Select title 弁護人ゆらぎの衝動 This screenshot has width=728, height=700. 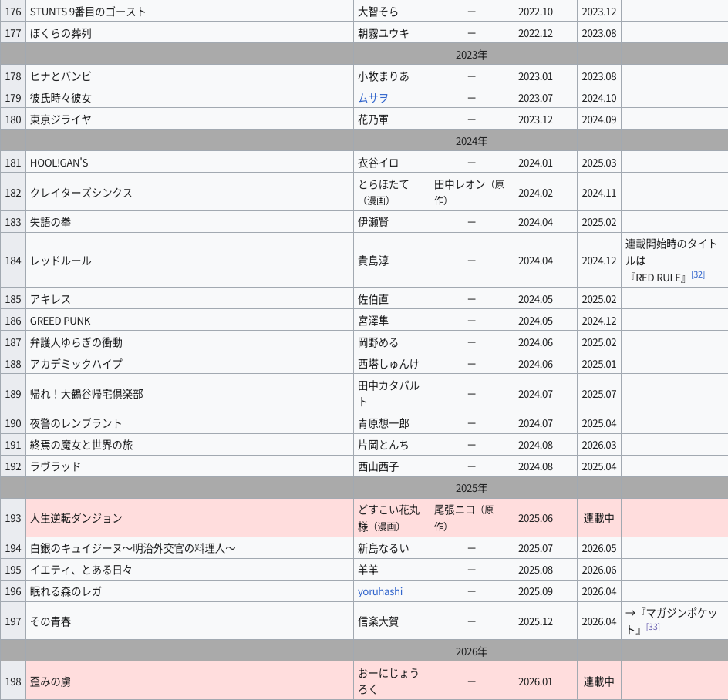pos(76,342)
